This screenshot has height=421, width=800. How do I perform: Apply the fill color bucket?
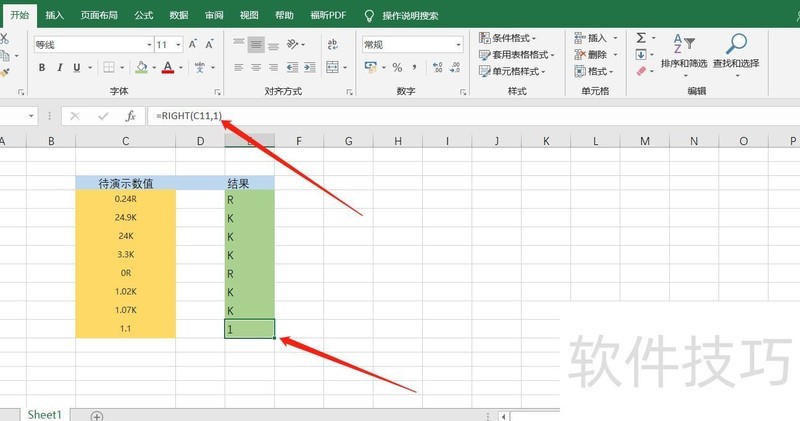pyautogui.click(x=141, y=67)
